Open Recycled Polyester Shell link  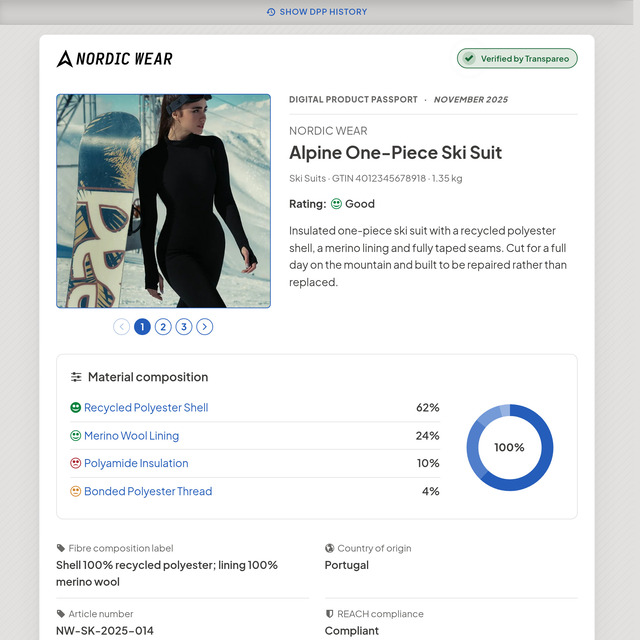(146, 407)
